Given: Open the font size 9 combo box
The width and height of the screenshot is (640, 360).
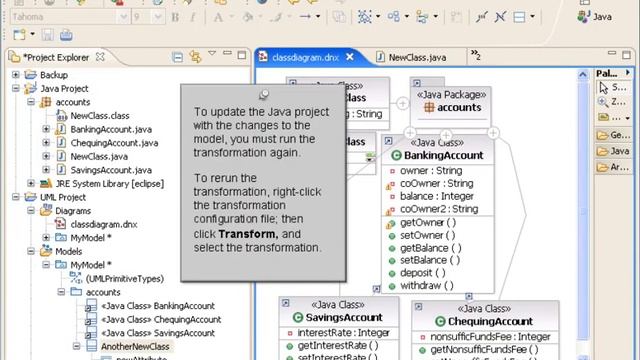Looking at the screenshot, I should click(x=147, y=17).
